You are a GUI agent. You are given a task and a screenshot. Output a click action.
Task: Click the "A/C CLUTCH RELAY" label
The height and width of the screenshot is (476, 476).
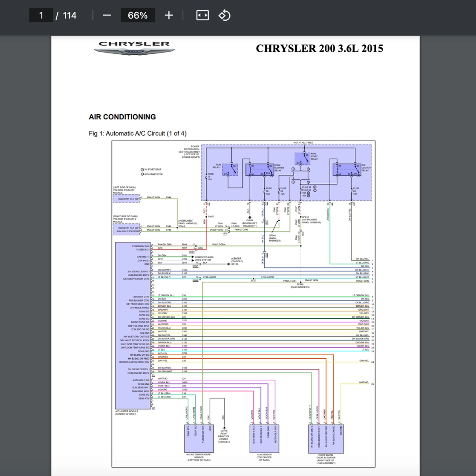click(365, 167)
